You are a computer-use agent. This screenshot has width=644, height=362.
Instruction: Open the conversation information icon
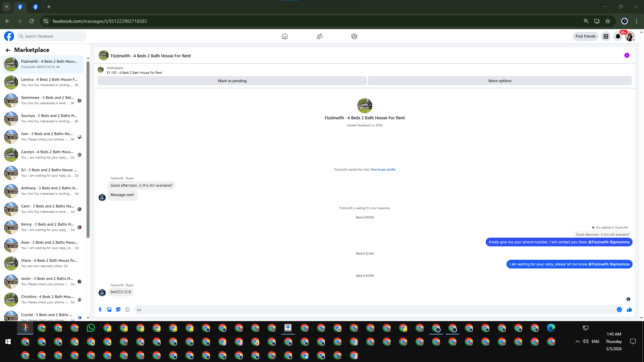627,56
